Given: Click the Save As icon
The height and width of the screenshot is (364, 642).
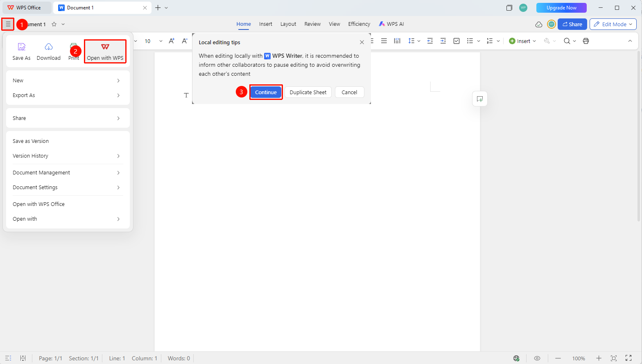Looking at the screenshot, I should tap(21, 47).
